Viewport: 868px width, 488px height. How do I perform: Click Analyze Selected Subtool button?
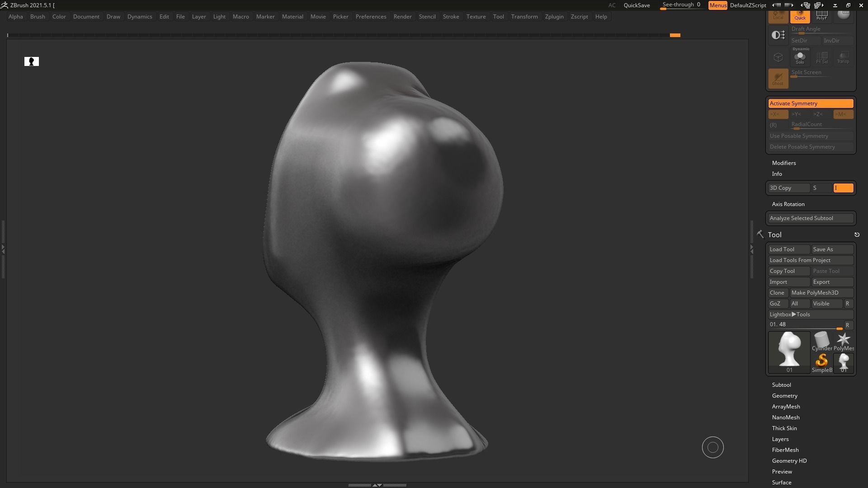tap(811, 218)
